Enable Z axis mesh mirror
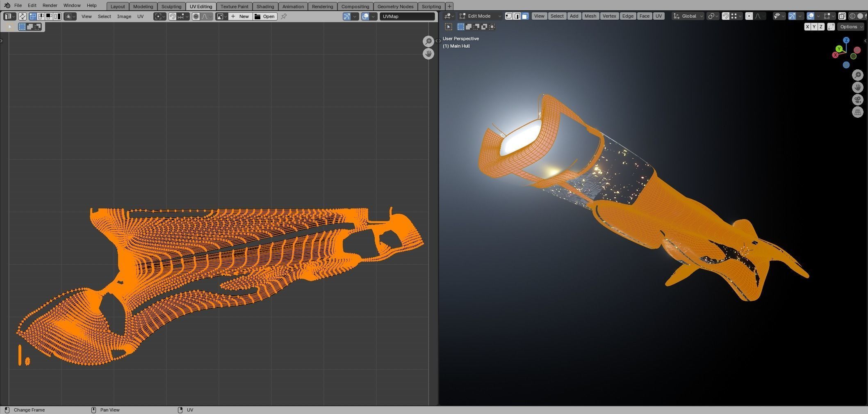Screen dimensions: 868x414 tap(821, 27)
